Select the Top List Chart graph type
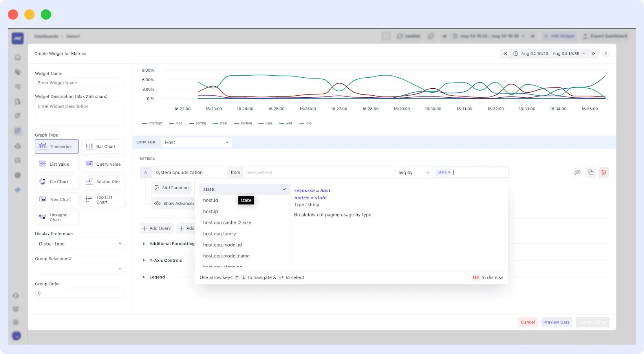The width and height of the screenshot is (644, 354). click(103, 199)
